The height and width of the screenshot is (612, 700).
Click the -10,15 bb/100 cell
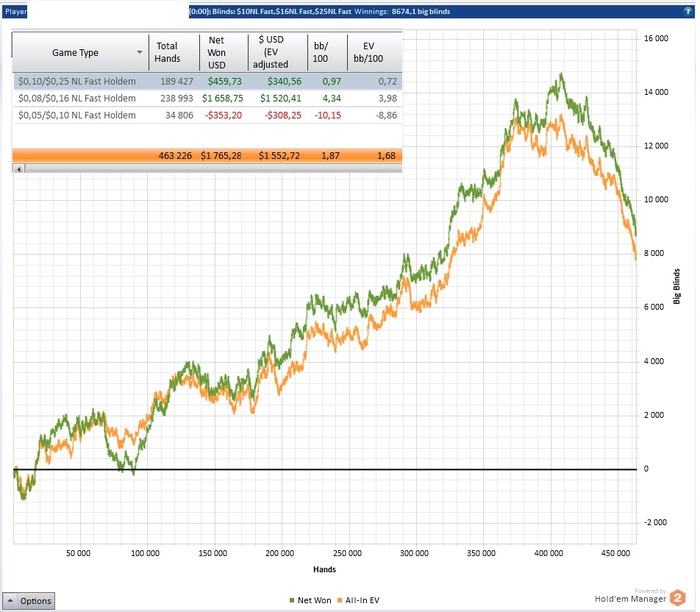[x=328, y=115]
